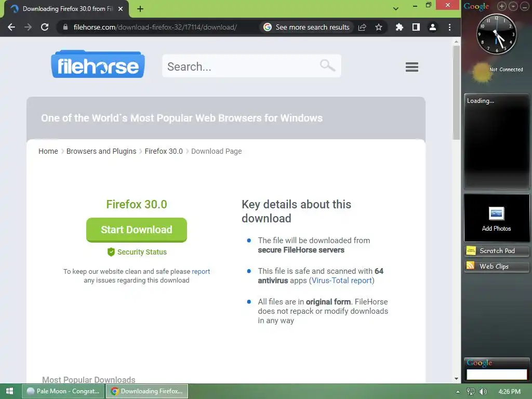
Task: Click the Google logo in the sidebar header
Action: click(x=476, y=6)
